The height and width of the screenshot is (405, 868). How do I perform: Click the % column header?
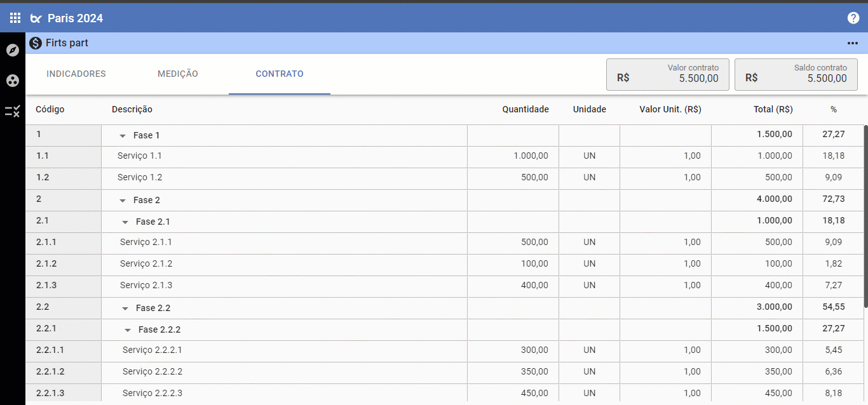tap(834, 109)
